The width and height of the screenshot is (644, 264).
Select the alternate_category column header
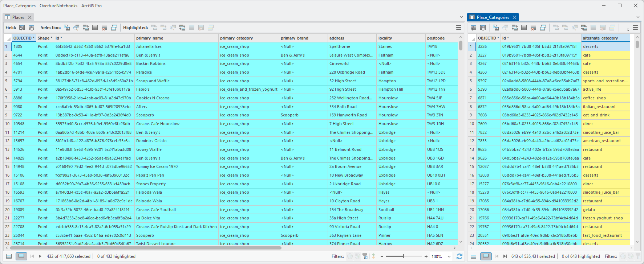(x=605, y=38)
